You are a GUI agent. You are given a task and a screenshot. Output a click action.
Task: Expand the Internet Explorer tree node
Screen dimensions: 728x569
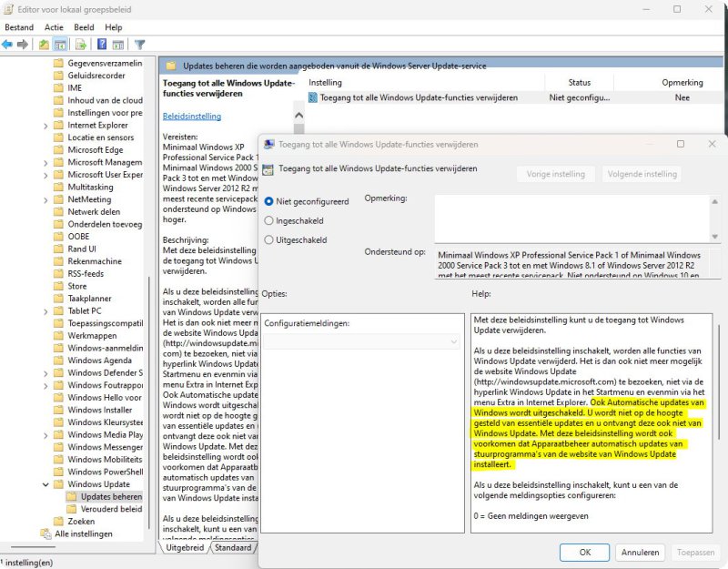45,126
